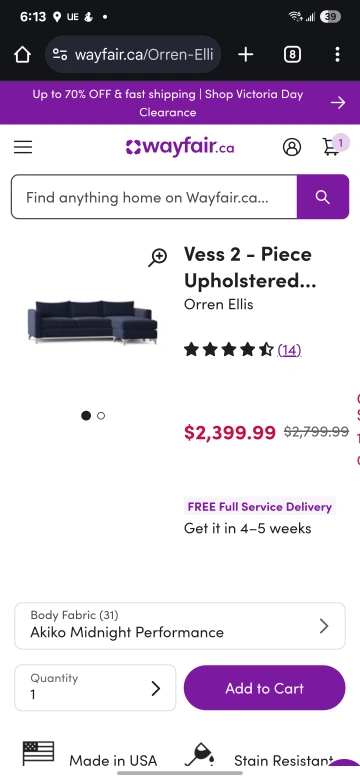Screen dimensions: 360x780
Task: View the shopping cart
Action: pos(333,146)
